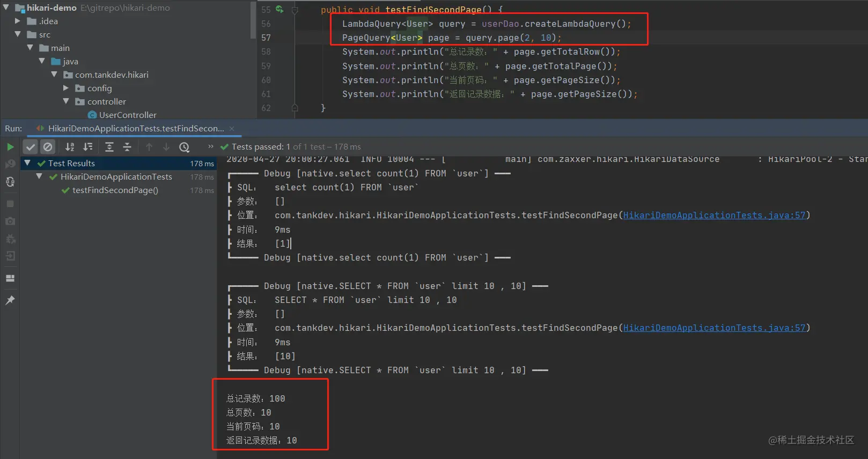This screenshot has height=459, width=868.
Task: Select Test Results root row
Action: coord(118,163)
